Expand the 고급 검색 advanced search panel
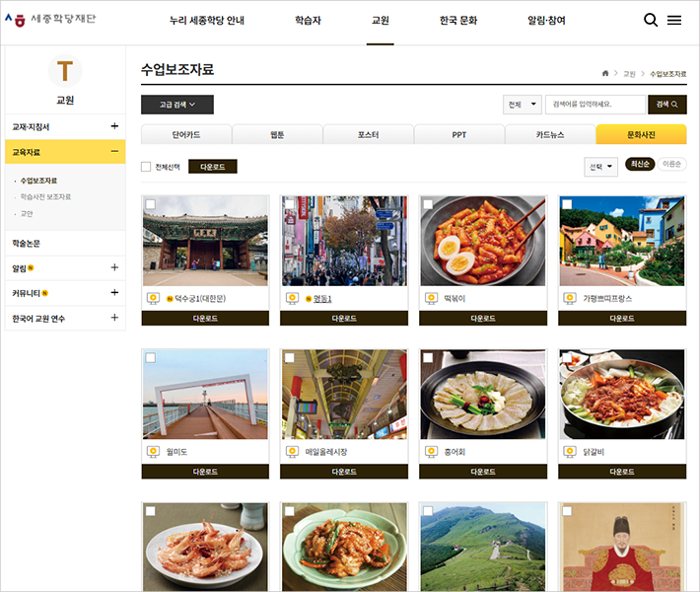The image size is (700, 592). click(177, 105)
